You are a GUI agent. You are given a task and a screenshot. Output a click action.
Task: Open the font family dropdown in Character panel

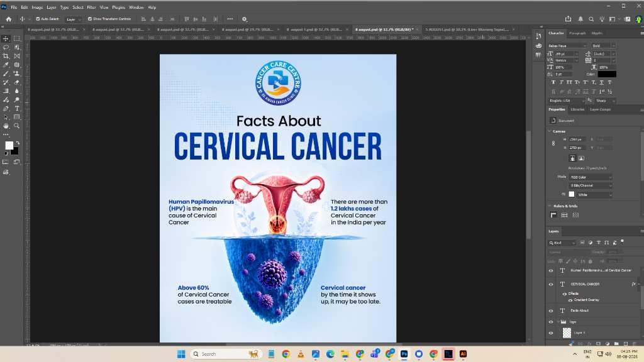click(x=567, y=45)
